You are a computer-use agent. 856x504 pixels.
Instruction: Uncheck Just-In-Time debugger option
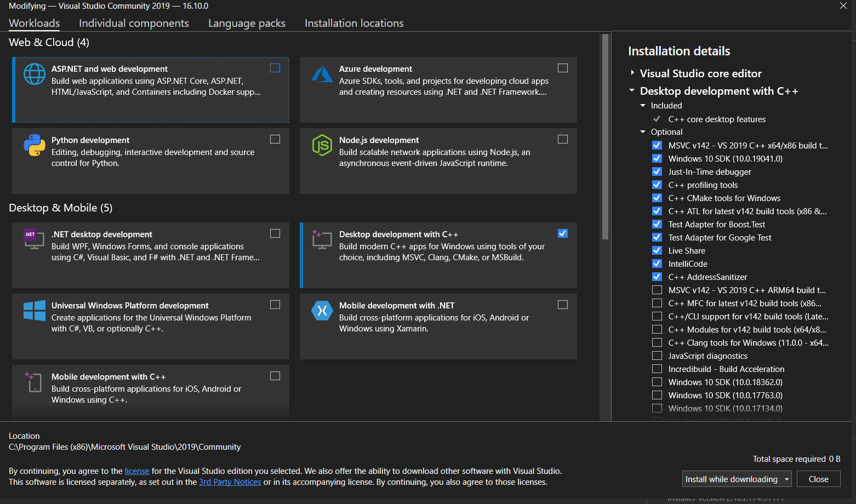point(657,171)
